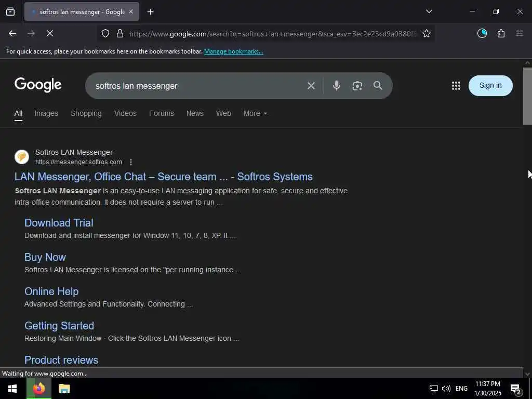This screenshot has height=399, width=532.
Task: Expand the More search filters dropdown
Action: [255, 113]
